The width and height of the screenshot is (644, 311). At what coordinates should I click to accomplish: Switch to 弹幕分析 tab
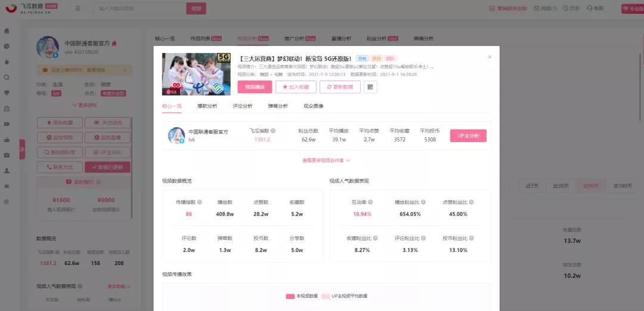[278, 106]
